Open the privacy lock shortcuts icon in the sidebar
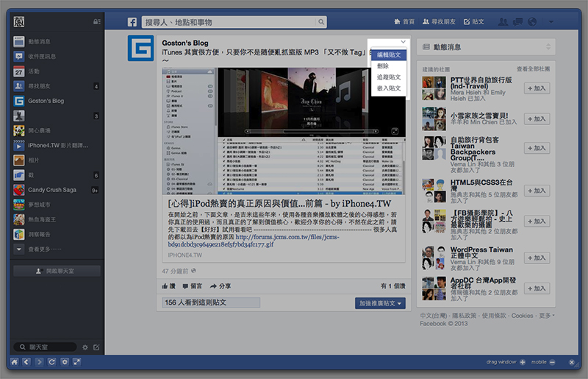This screenshot has width=588, height=379. click(x=96, y=22)
